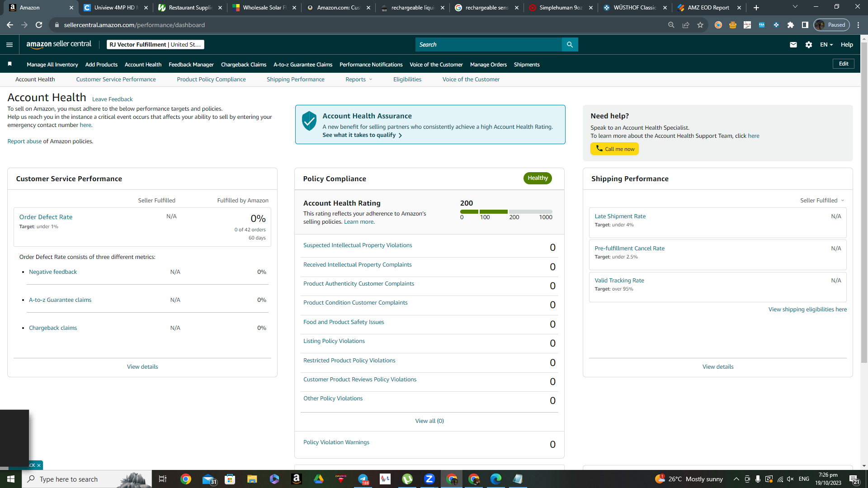Open the Amazon app in the taskbar
The width and height of the screenshot is (868, 488).
297,479
